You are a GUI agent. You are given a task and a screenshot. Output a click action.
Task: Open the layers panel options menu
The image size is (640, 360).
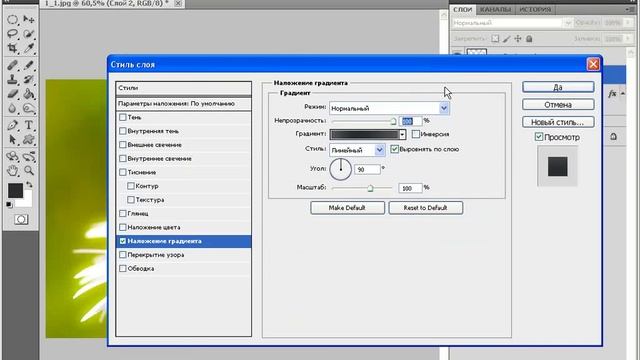[630, 9]
